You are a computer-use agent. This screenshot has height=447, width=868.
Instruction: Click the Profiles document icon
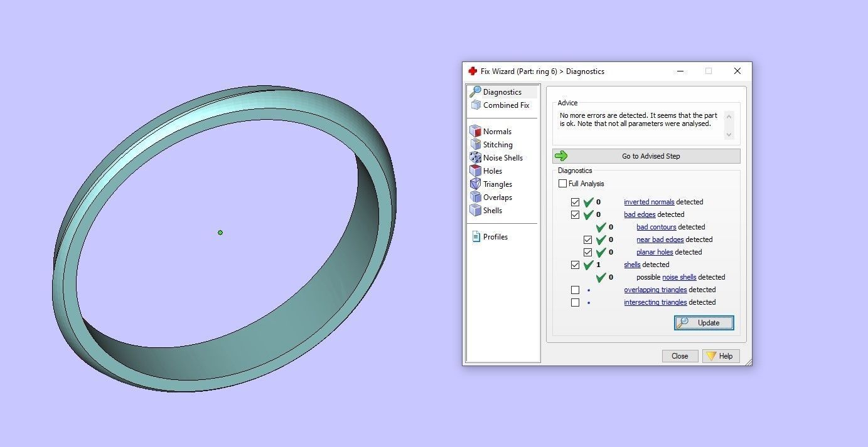tap(476, 237)
